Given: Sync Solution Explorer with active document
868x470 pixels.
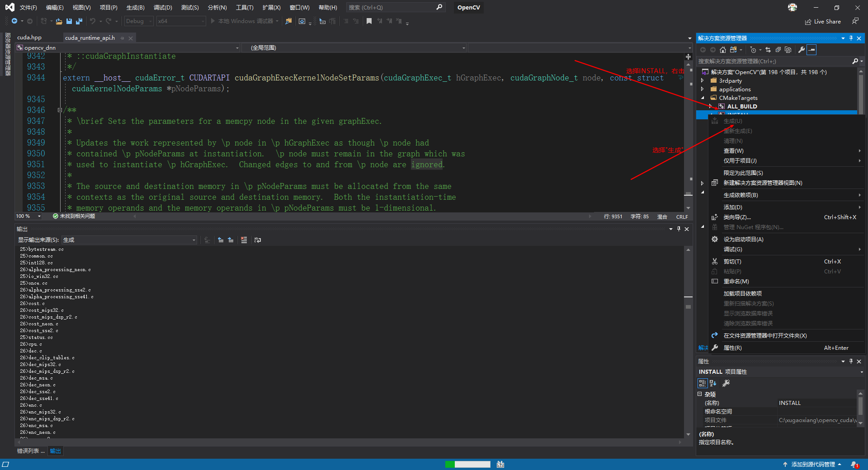Looking at the screenshot, I should (x=768, y=50).
